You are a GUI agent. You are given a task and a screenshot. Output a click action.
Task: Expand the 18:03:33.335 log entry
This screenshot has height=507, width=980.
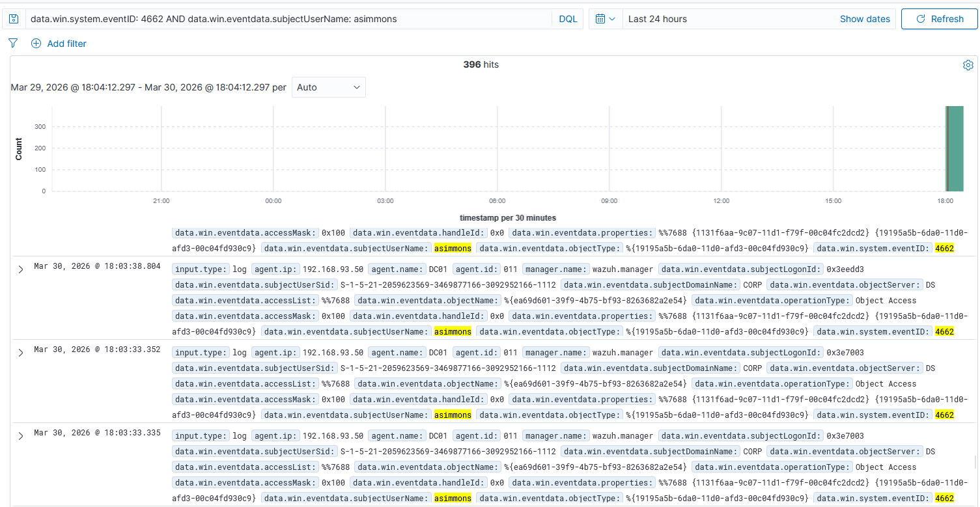[x=21, y=435]
